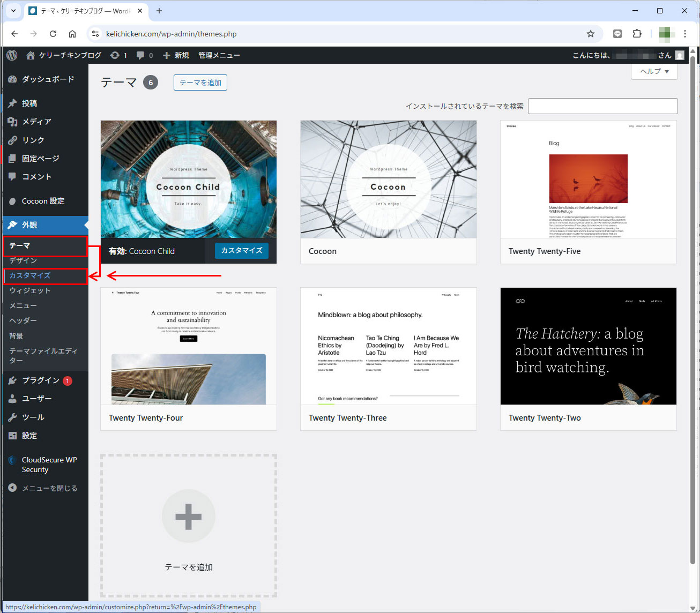This screenshot has width=700, height=613.
Task: Reload the page in the browser
Action: point(53,34)
